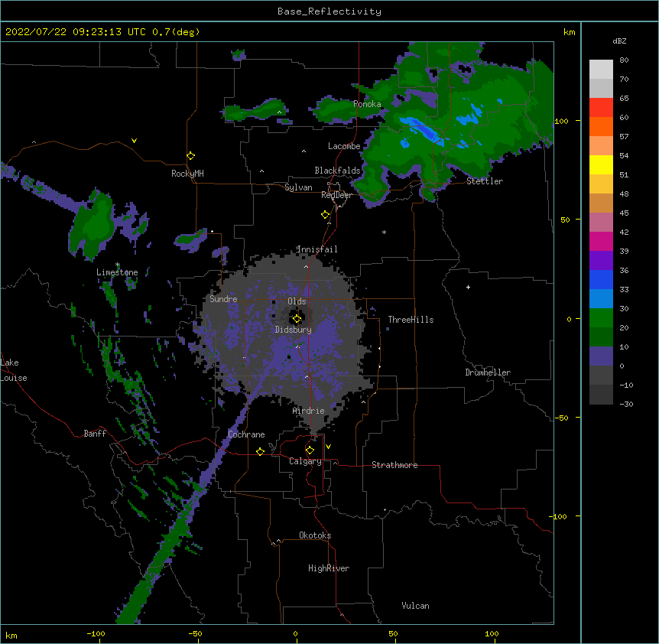Click the asterisk marker above Limestone label
This screenshot has height=644, width=659.
(x=118, y=265)
